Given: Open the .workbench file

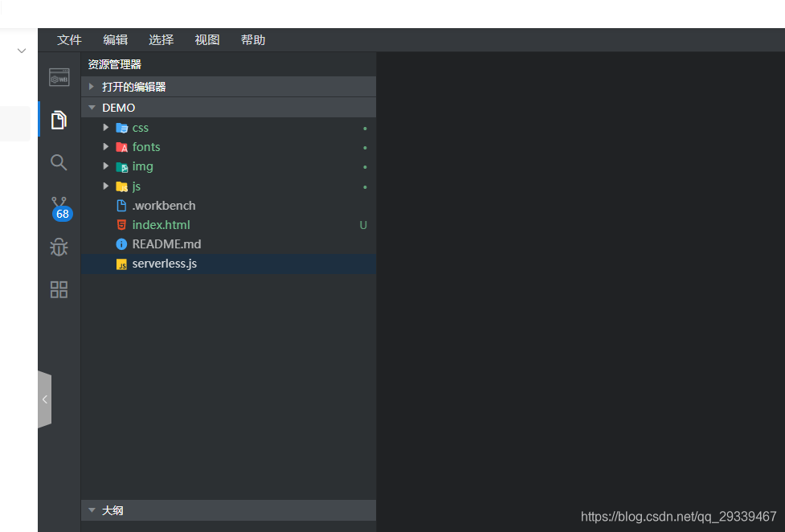Looking at the screenshot, I should [x=164, y=206].
